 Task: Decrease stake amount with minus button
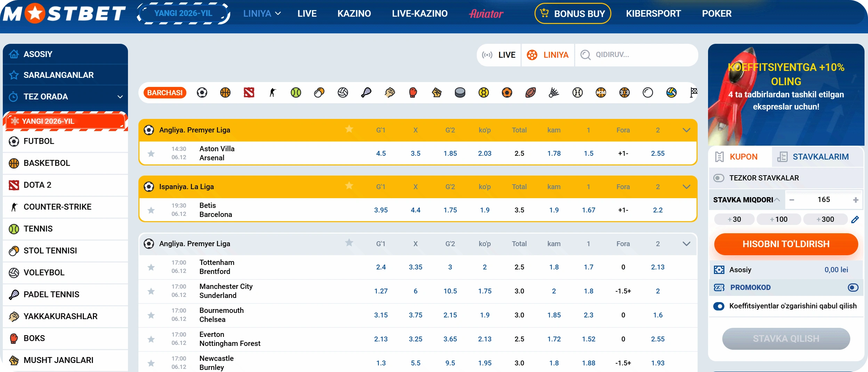(x=792, y=200)
